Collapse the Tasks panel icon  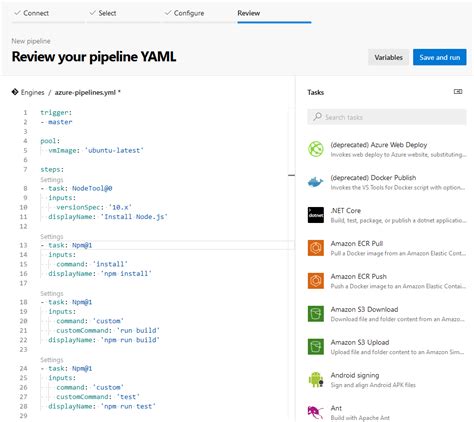pyautogui.click(x=458, y=91)
